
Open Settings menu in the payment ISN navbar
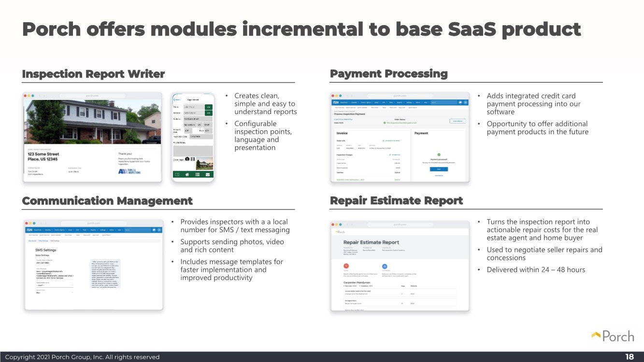409,102
